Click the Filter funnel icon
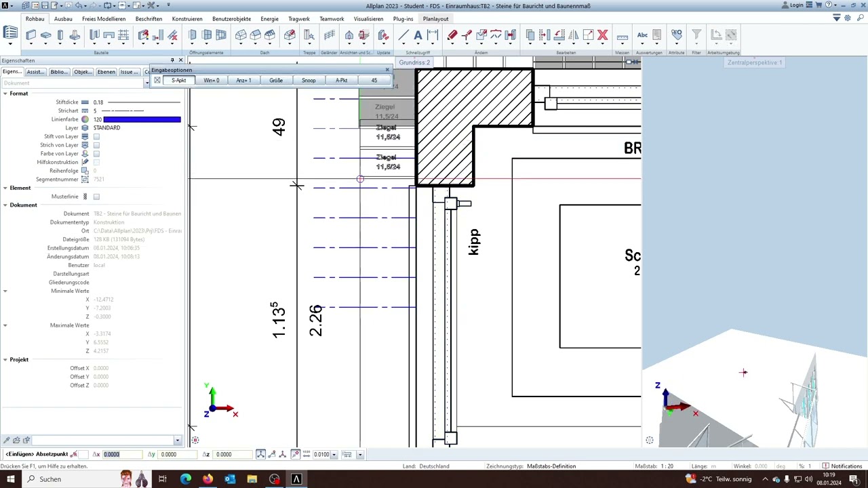The height and width of the screenshot is (488, 868). pyautogui.click(x=696, y=35)
